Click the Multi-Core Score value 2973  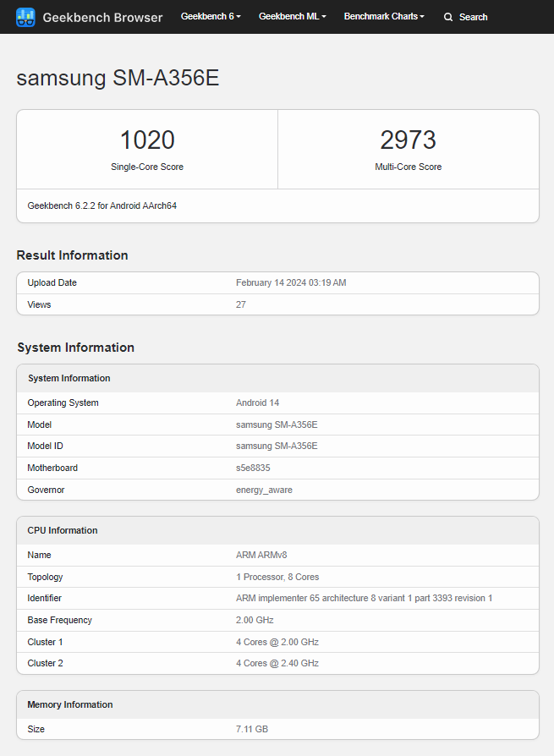point(408,138)
